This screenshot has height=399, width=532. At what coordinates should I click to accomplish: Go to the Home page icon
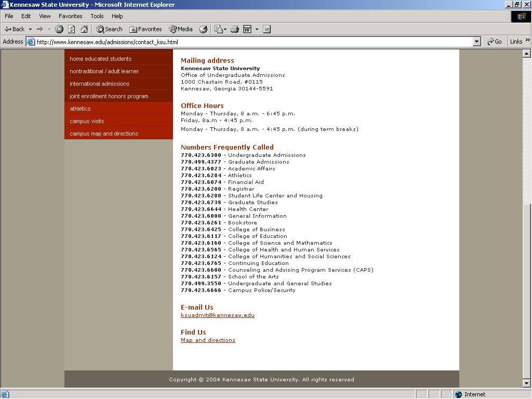point(84,29)
